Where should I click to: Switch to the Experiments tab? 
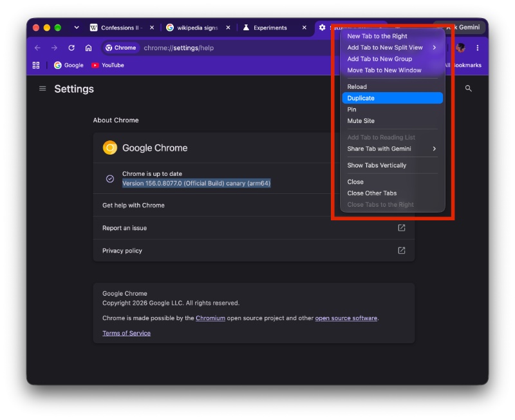point(275,28)
